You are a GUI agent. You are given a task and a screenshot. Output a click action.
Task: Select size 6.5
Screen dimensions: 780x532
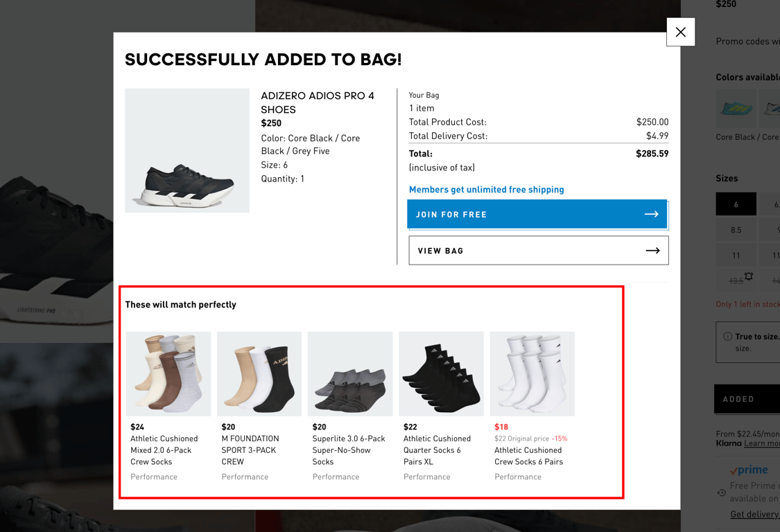tap(770, 204)
